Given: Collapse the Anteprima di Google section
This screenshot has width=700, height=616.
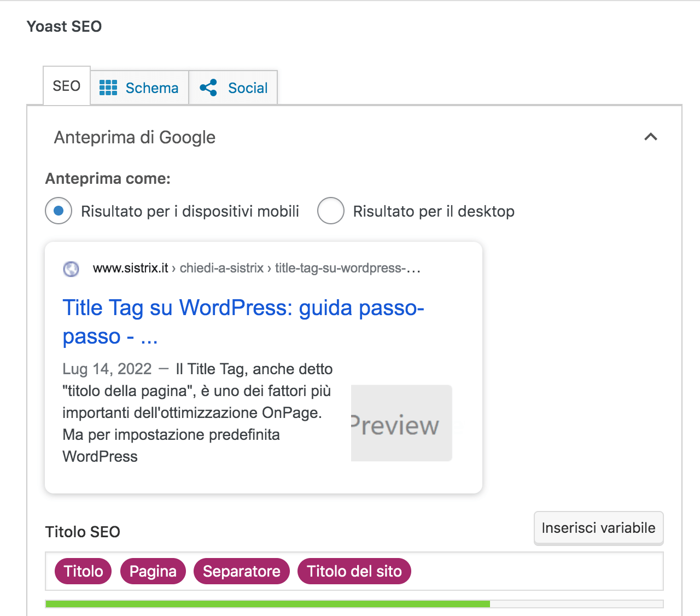Looking at the screenshot, I should pyautogui.click(x=651, y=137).
